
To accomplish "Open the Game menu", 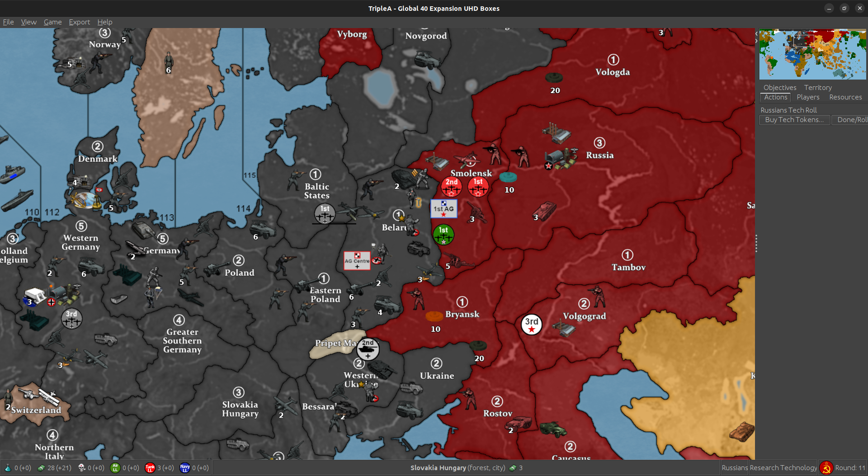I will point(52,22).
